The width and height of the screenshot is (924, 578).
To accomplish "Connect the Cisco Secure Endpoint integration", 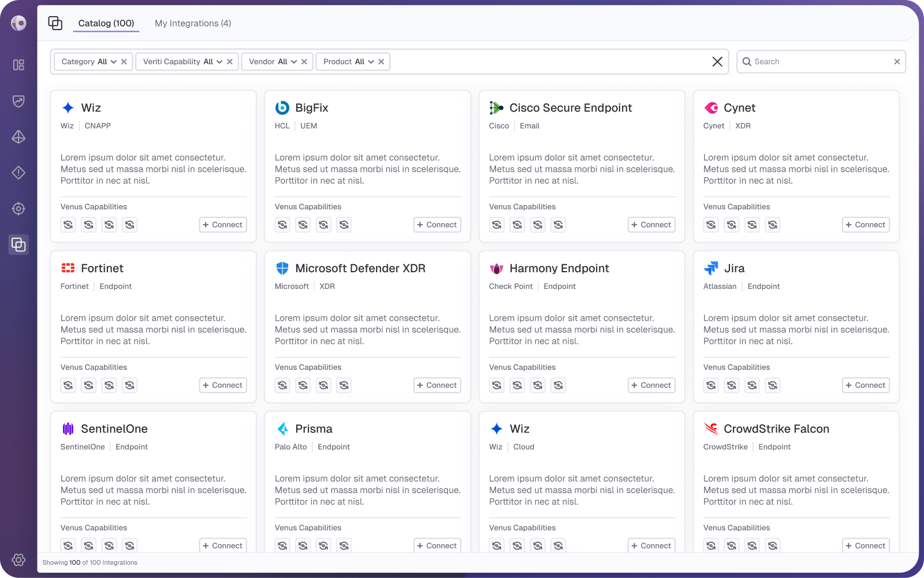I will [x=651, y=225].
